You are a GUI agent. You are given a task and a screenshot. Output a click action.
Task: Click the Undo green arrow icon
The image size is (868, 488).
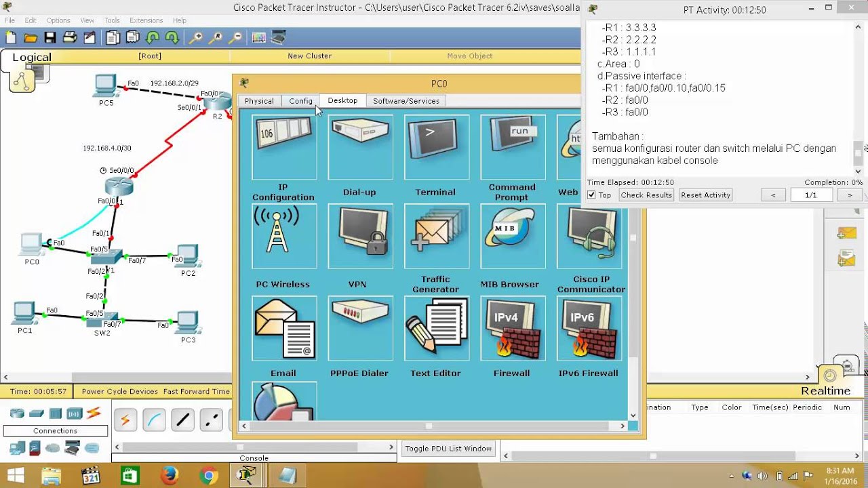pyautogui.click(x=153, y=38)
